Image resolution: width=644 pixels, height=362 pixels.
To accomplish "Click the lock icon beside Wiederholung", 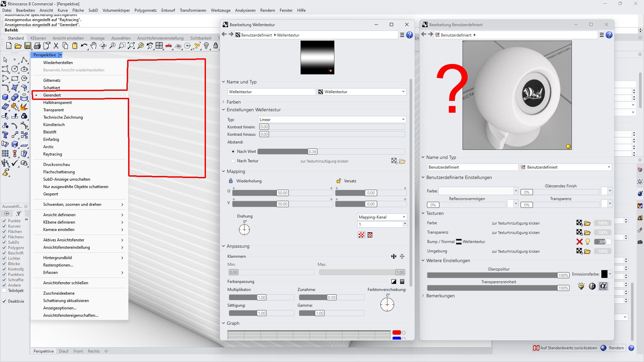I will pyautogui.click(x=231, y=181).
